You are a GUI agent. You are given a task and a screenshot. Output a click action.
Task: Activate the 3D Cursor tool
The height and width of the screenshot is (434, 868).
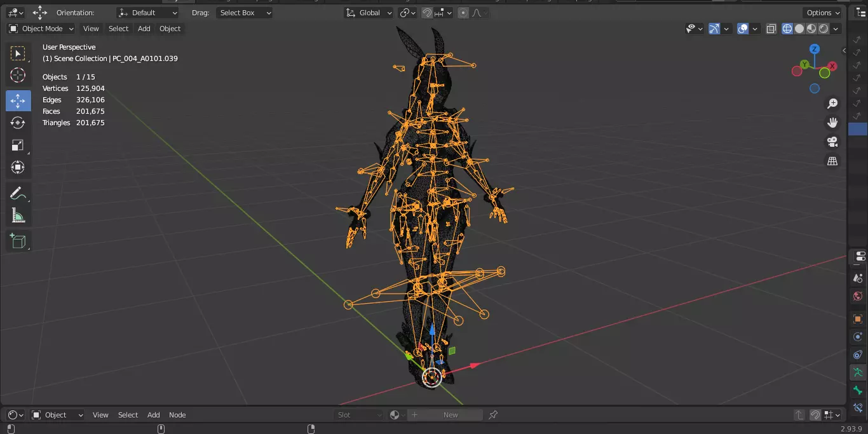pyautogui.click(x=18, y=75)
